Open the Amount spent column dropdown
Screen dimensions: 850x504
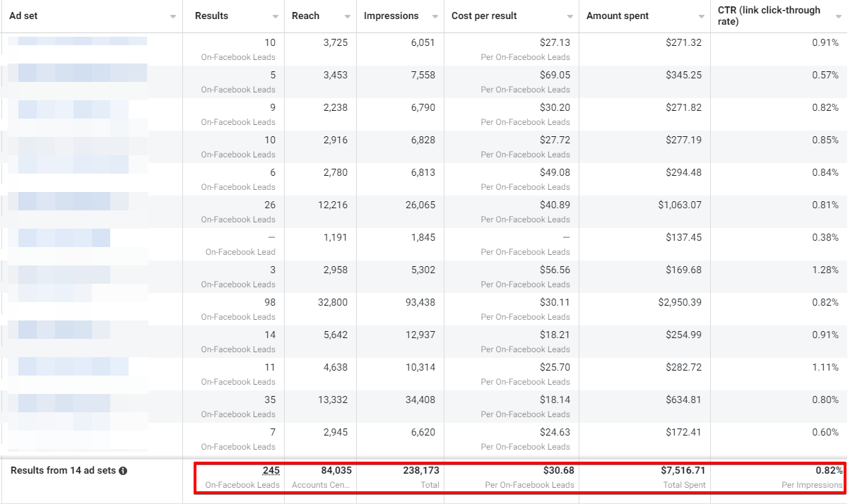tap(701, 16)
